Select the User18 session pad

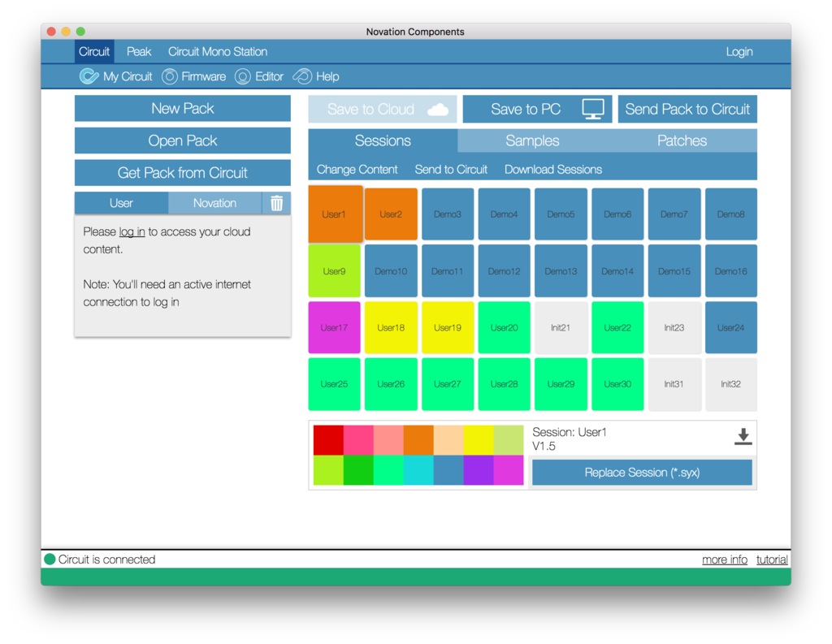coord(391,328)
